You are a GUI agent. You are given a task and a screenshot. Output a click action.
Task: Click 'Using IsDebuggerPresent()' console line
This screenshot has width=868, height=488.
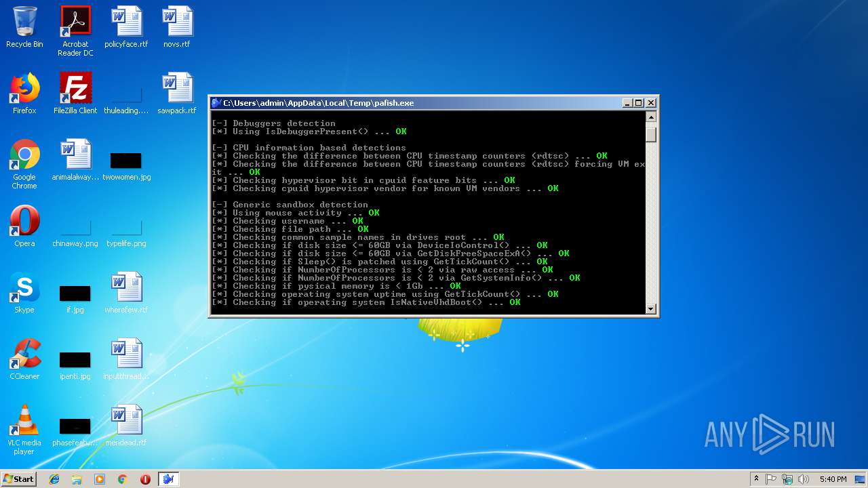[x=309, y=131]
